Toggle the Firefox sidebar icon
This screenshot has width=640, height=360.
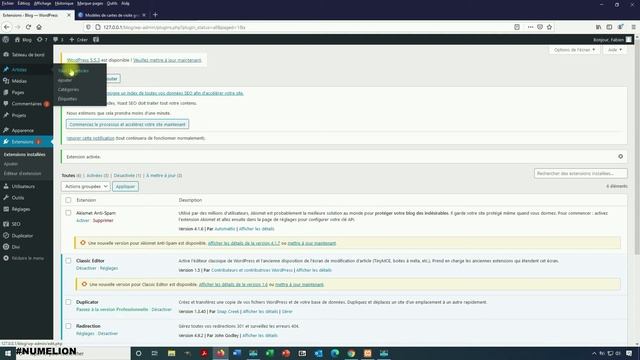pyautogui.click(x=609, y=27)
